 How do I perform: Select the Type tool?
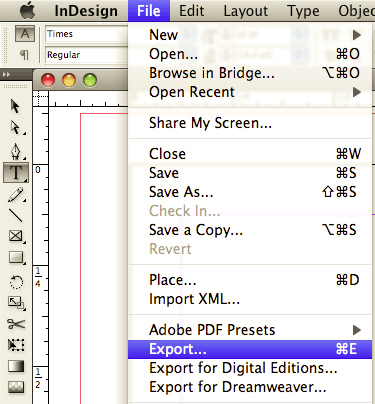pyautogui.click(x=16, y=172)
